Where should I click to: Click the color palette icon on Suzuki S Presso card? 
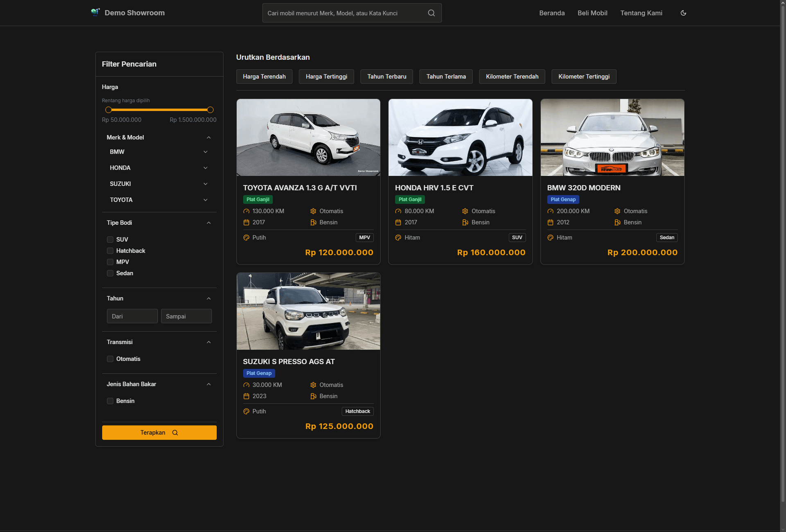246,411
